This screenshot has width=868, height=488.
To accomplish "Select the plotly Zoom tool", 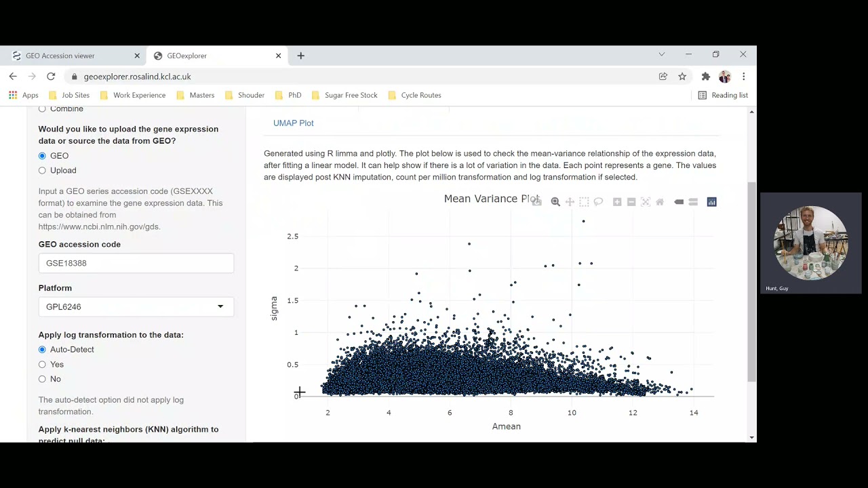I will tap(555, 202).
